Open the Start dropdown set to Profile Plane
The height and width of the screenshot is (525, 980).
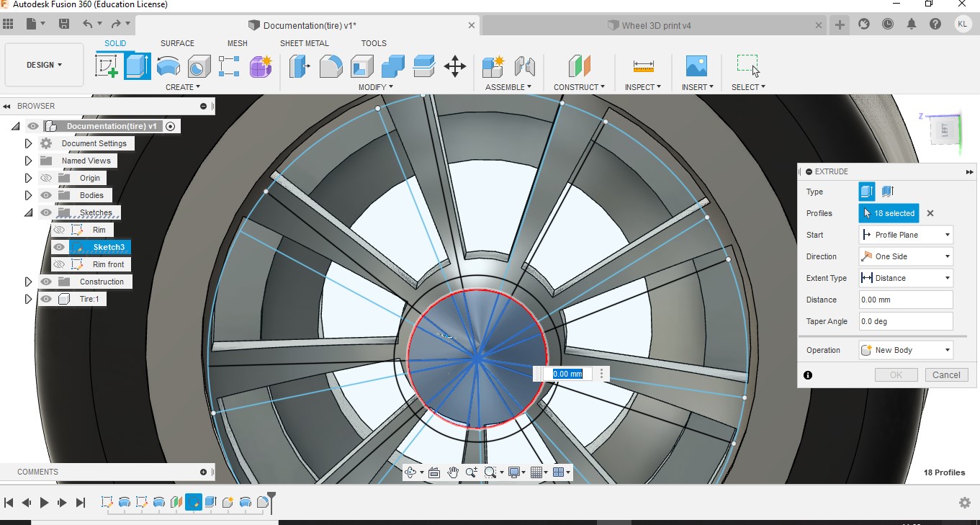click(906, 235)
